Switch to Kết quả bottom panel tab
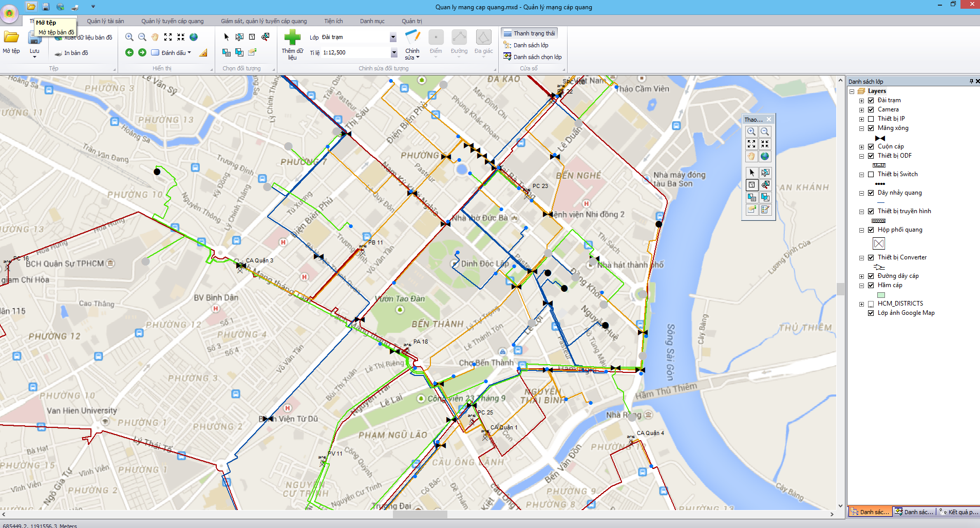The height and width of the screenshot is (528, 980). pyautogui.click(x=958, y=512)
